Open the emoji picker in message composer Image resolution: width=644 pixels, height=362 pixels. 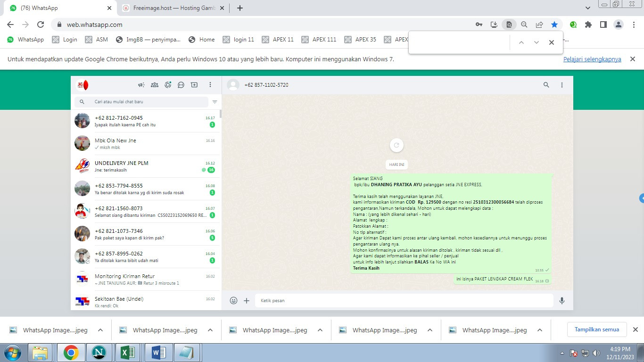233,300
